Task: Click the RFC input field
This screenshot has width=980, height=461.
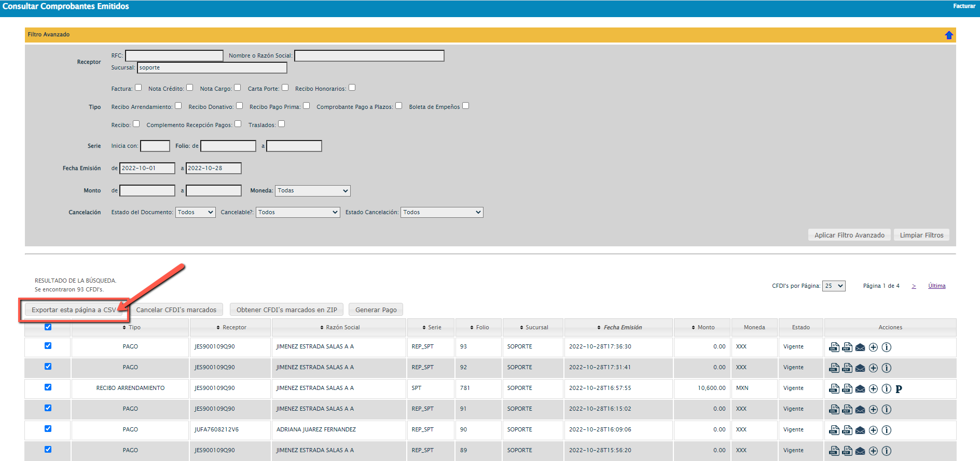Action: click(174, 55)
